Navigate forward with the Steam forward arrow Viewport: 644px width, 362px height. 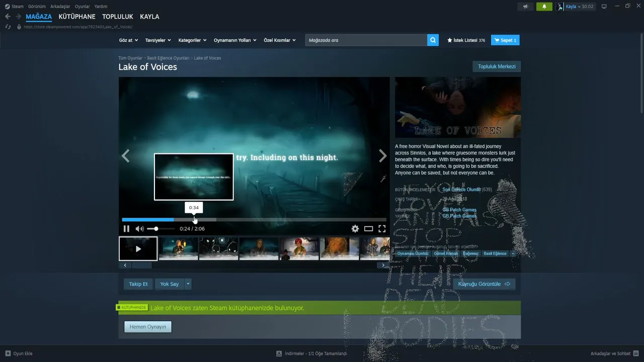click(x=19, y=17)
